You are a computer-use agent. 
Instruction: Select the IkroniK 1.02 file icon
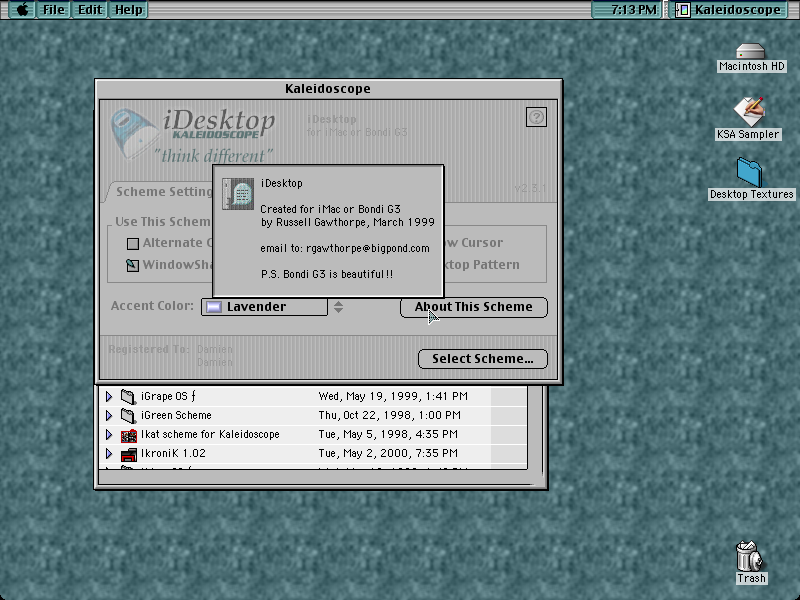click(x=129, y=454)
